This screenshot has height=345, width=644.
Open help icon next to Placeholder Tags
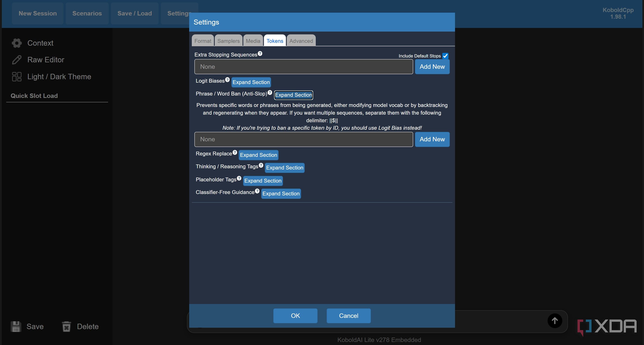coord(239,178)
